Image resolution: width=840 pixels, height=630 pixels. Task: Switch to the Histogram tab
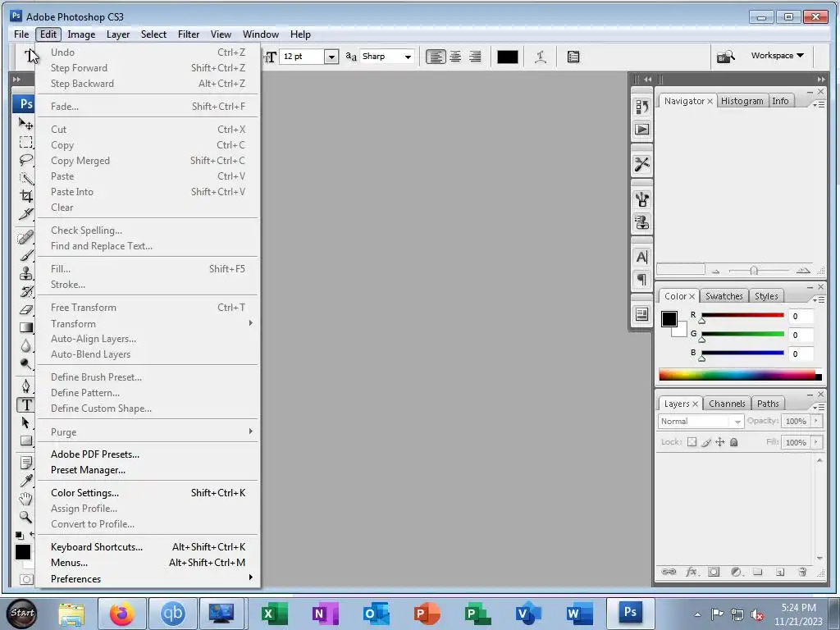pos(742,101)
